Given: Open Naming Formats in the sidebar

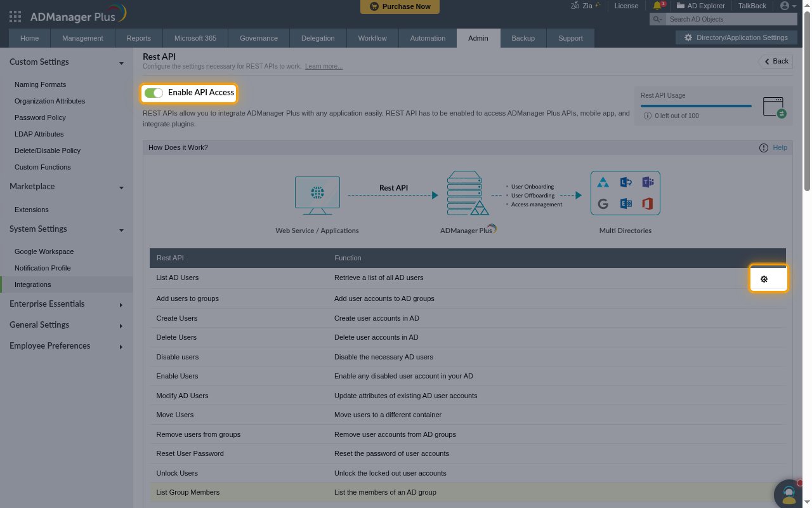Looking at the screenshot, I should (41, 84).
